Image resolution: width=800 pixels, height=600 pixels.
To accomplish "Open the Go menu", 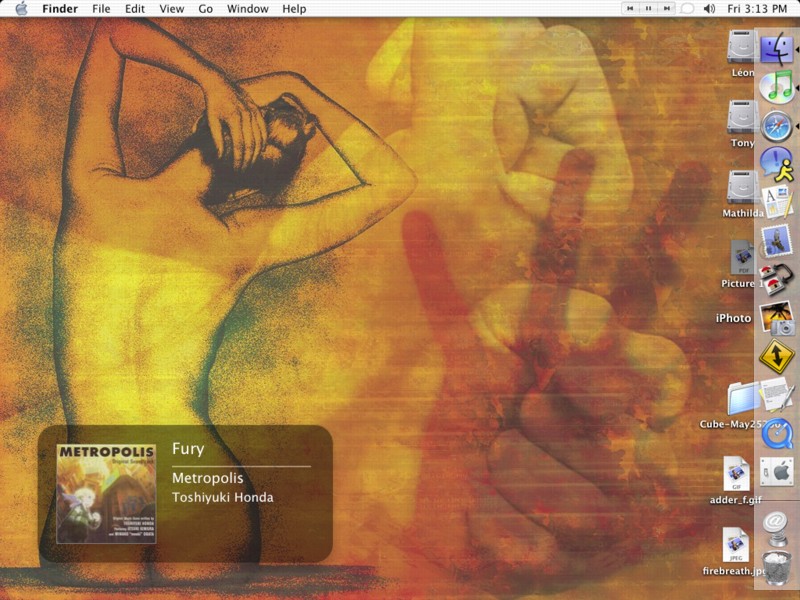I will coord(205,8).
